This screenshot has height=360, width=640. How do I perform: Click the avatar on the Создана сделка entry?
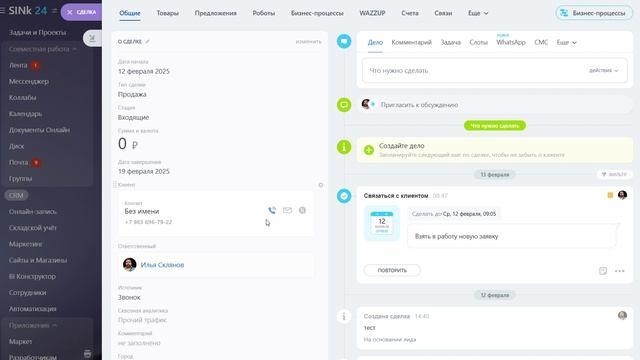point(622,316)
